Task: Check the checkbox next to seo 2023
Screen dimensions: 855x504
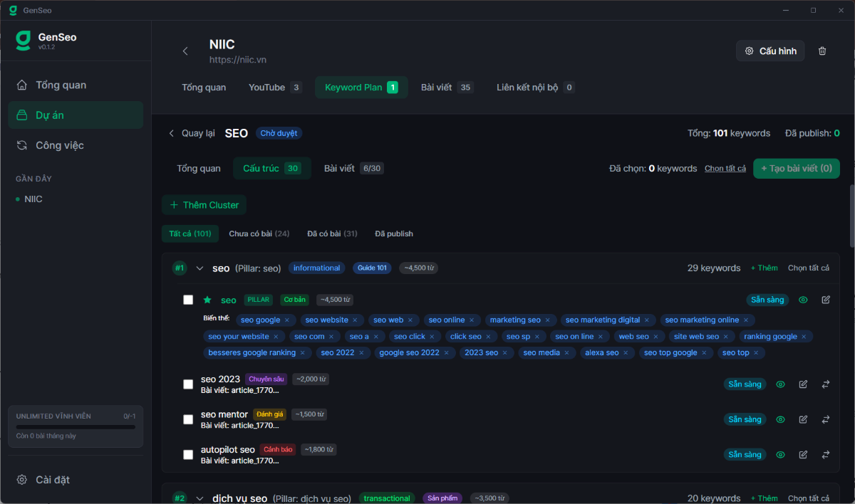Action: (x=188, y=384)
